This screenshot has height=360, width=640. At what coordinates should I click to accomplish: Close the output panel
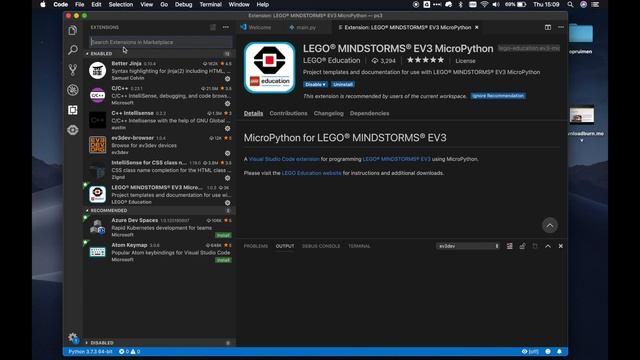pos(560,246)
